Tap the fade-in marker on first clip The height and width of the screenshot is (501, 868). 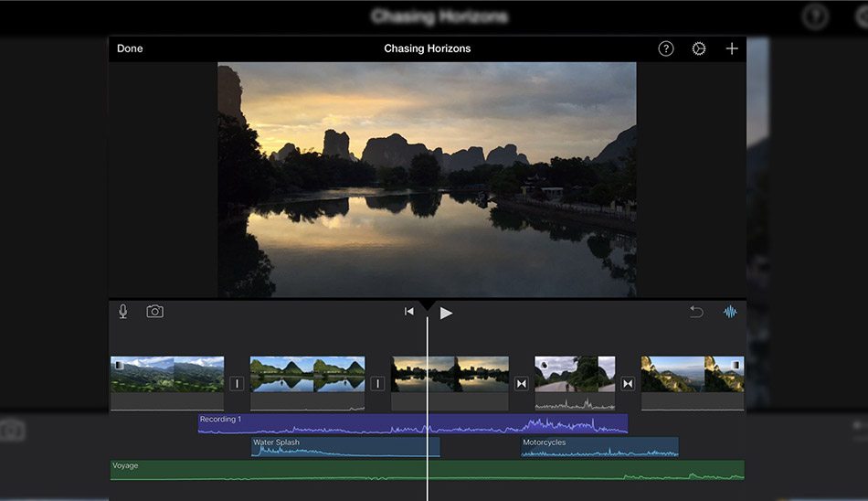(119, 365)
